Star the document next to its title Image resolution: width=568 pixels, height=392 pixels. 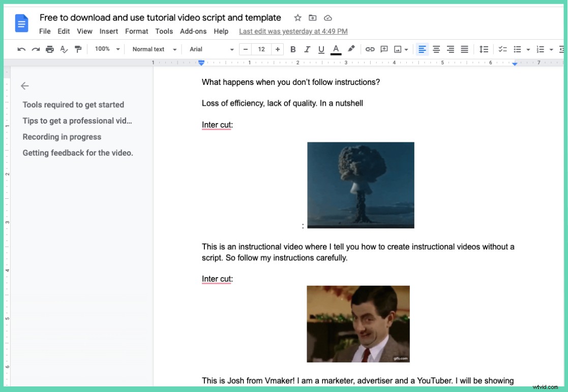click(x=297, y=17)
